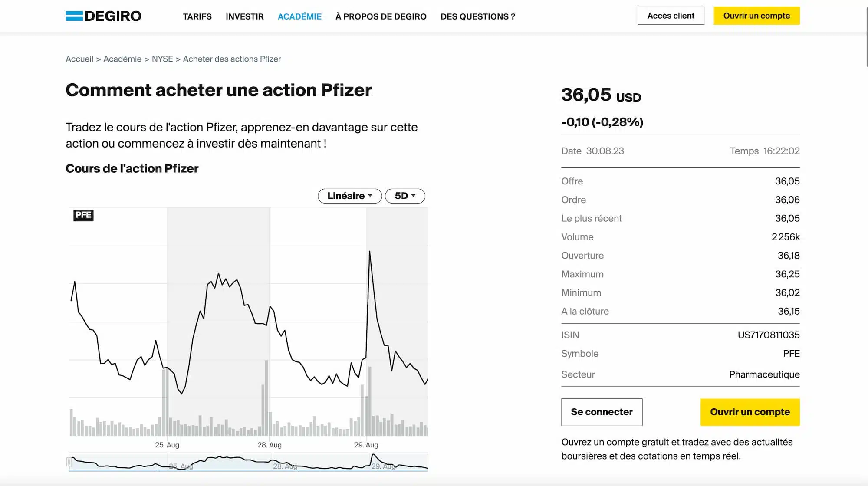Open the DES QUESTIONS ? menu
The width and height of the screenshot is (868, 486).
477,16
